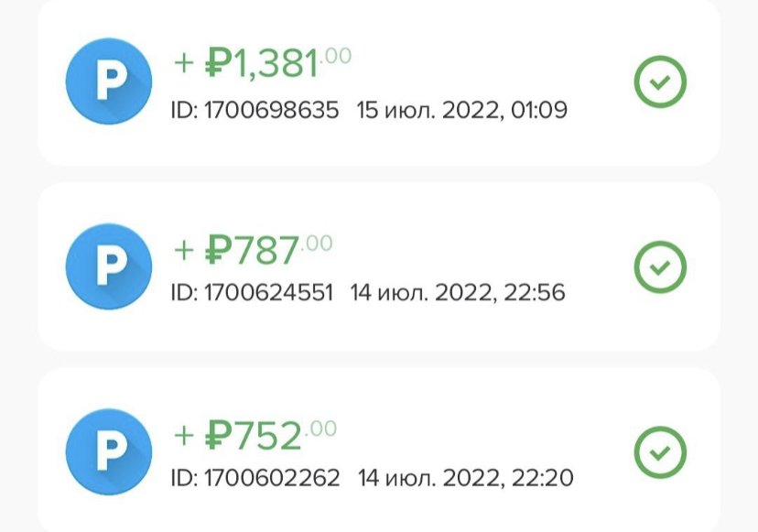Viewport: 758px width, 532px height.
Task: Click the blue P icon for ₽752 payment
Action: [x=109, y=451]
